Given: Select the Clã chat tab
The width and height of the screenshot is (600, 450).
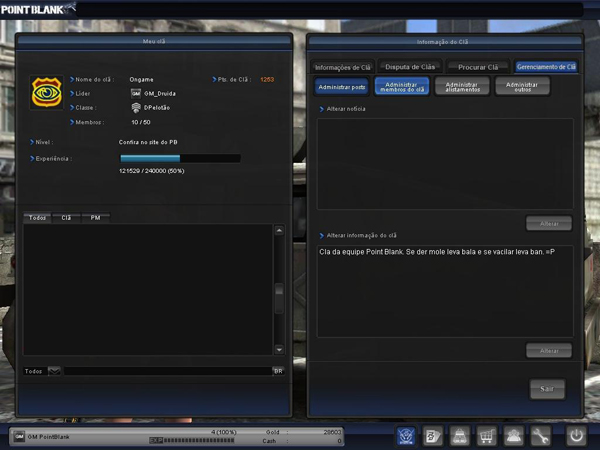Looking at the screenshot, I should point(66,218).
